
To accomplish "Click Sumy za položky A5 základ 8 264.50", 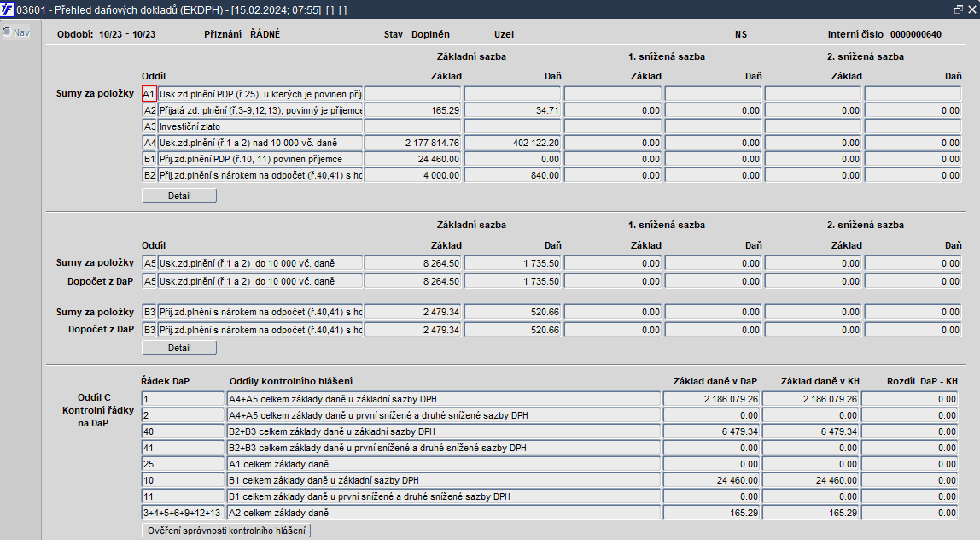I will 413,263.
